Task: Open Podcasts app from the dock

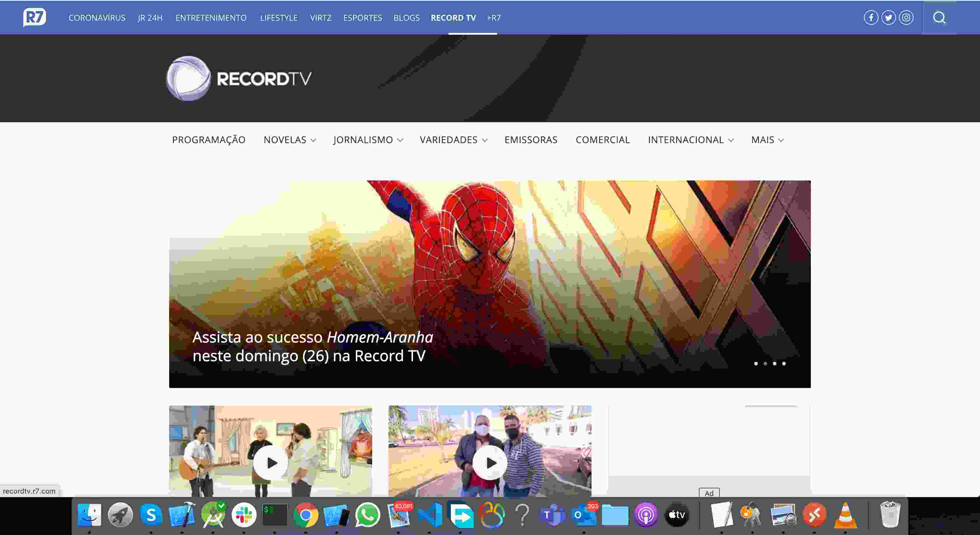Action: 645,515
